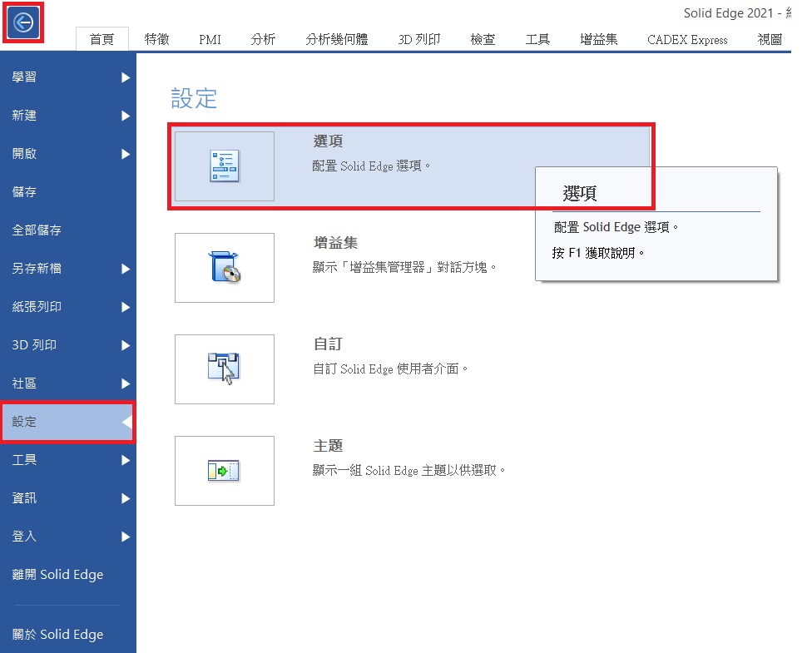The width and height of the screenshot is (812, 653).
Task: Select the 分析 ribbon tab
Action: (x=263, y=39)
